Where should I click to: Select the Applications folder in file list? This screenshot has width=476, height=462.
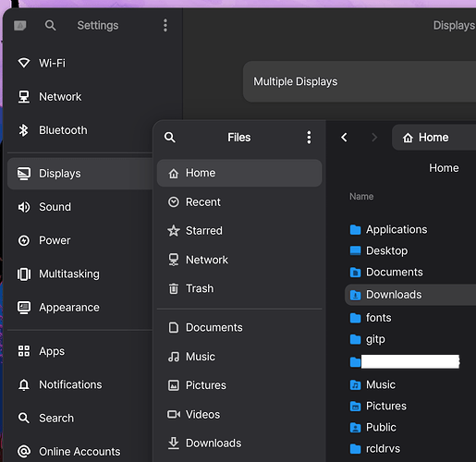pyautogui.click(x=410, y=229)
